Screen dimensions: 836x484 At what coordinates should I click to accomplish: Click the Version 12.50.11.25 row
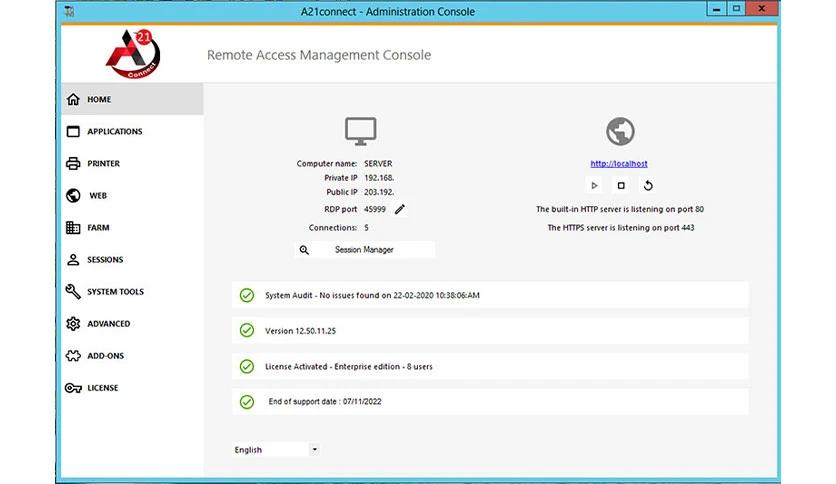point(490,330)
